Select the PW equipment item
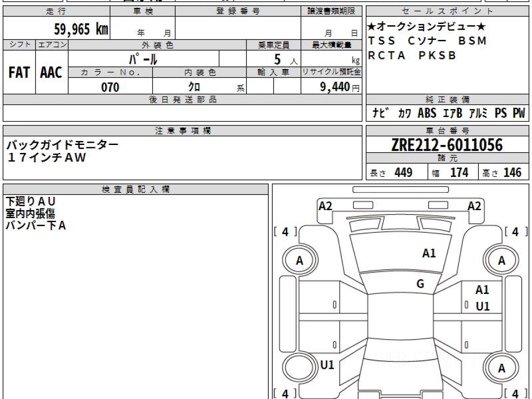Viewport: 532px width, 399px height. point(519,113)
